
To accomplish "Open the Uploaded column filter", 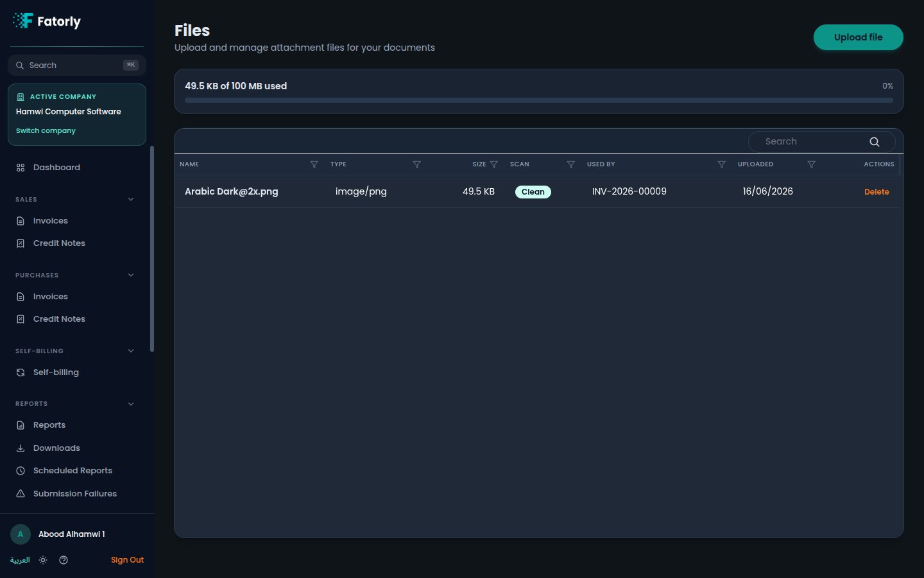I will [x=812, y=164].
